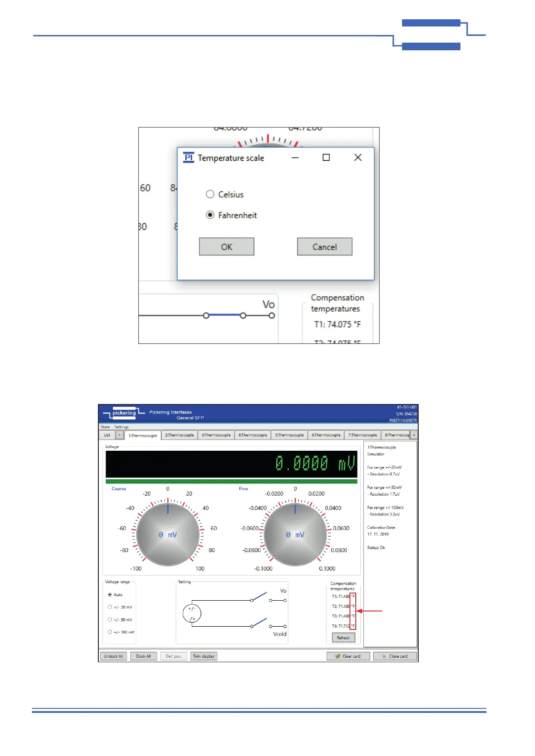Switch to the 3:Thermocouple tab
Image resolution: width=535 pixels, height=756 pixels.
pos(216,435)
